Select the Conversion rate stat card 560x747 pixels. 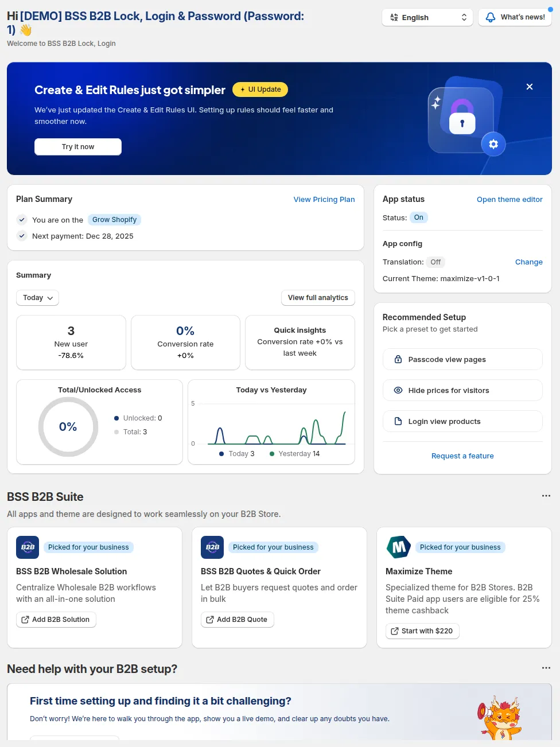[185, 343]
